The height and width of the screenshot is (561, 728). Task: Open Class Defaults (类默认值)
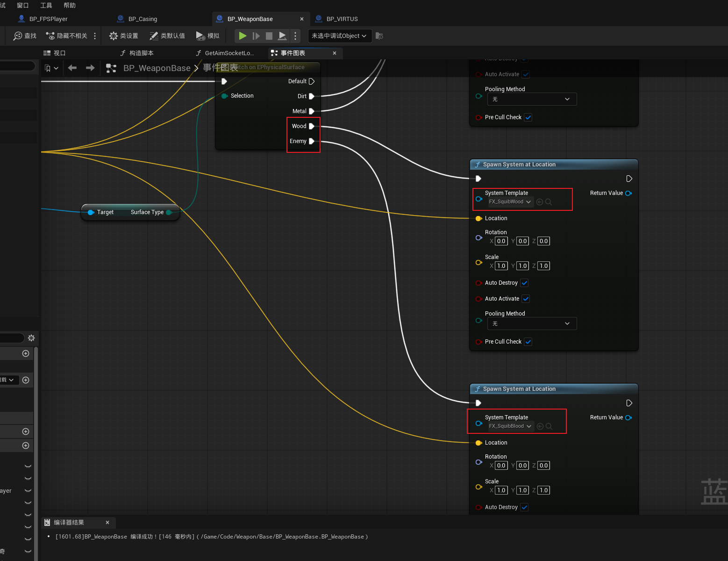pos(167,36)
